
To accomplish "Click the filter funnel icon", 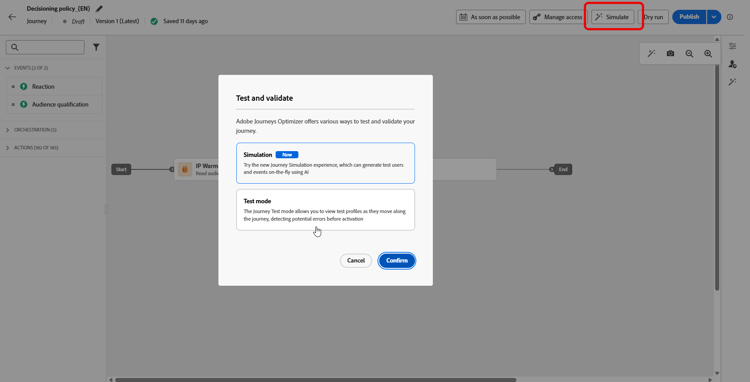I will 96,47.
